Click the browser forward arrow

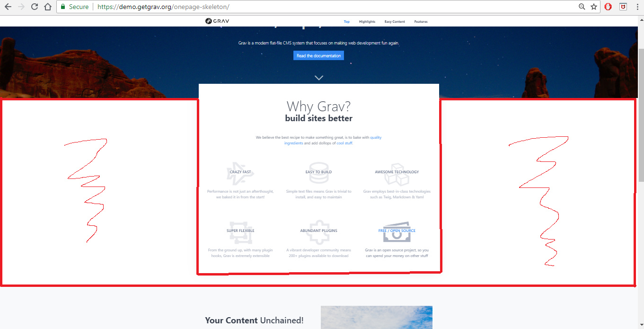pos(21,7)
